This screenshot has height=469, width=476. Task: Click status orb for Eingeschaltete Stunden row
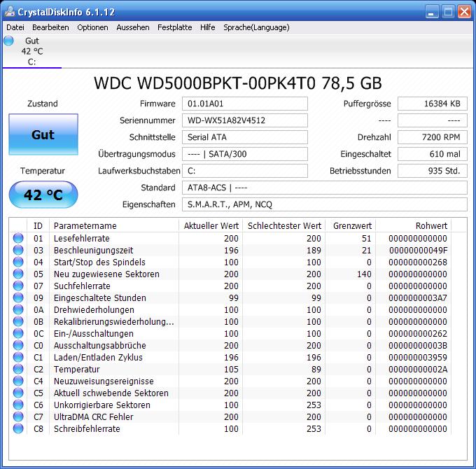pos(18,297)
